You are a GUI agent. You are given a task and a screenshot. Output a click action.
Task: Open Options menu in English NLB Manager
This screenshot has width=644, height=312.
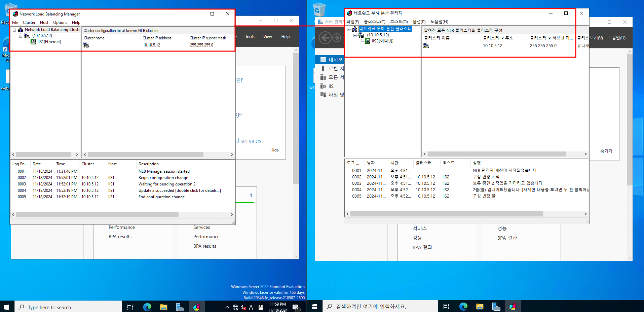click(x=60, y=23)
